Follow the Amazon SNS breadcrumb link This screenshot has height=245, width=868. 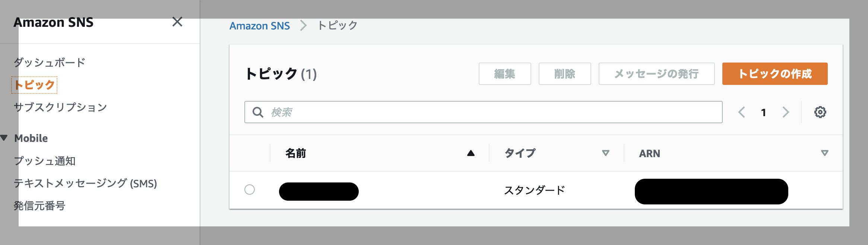click(x=260, y=25)
